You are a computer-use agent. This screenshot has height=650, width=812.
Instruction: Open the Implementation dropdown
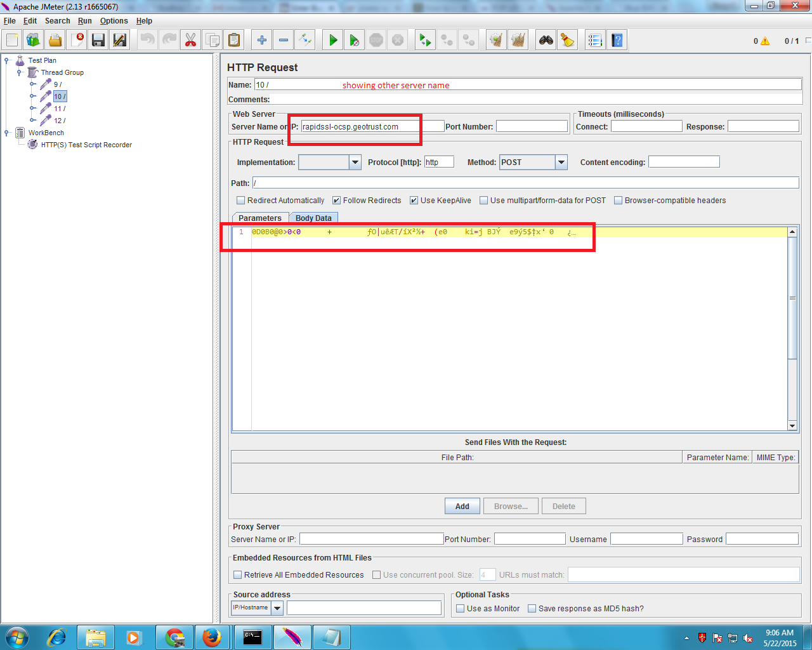[x=355, y=162]
